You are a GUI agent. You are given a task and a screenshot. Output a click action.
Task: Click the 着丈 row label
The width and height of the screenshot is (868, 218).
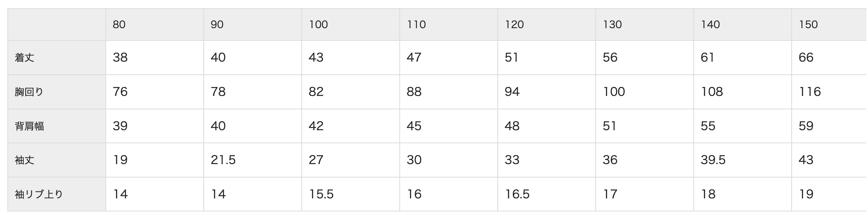pos(57,58)
